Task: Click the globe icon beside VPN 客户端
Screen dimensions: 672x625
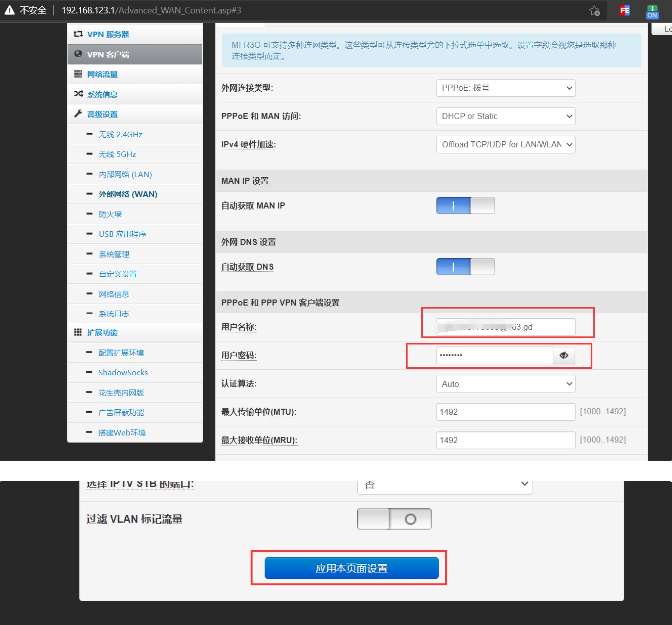Action: click(78, 54)
